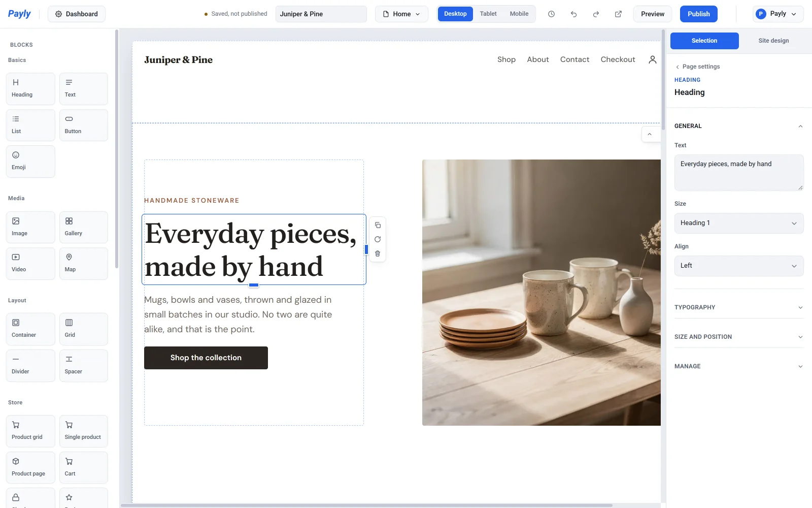Expand the Typography section
812x508 pixels.
coord(739,307)
